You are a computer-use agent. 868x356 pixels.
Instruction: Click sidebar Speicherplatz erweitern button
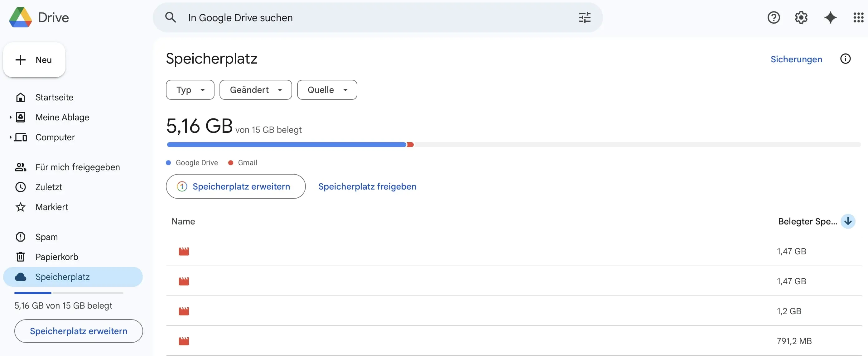[x=79, y=331]
